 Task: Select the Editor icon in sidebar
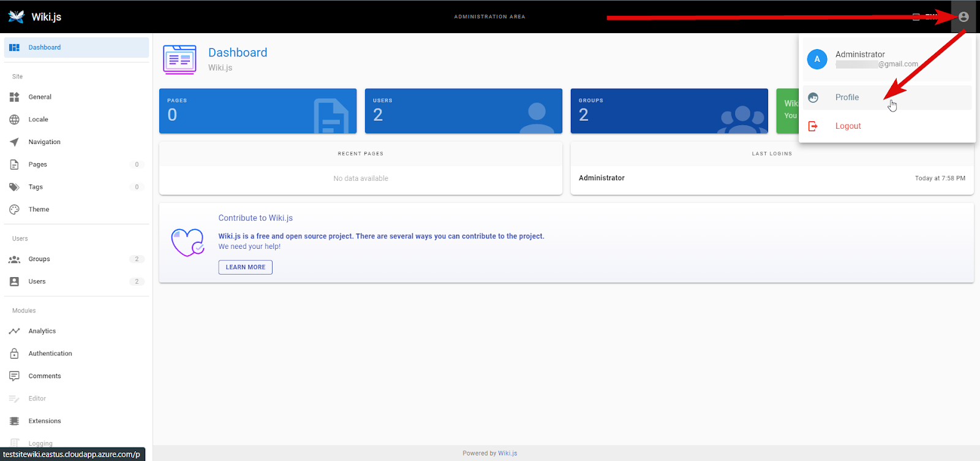[14, 398]
